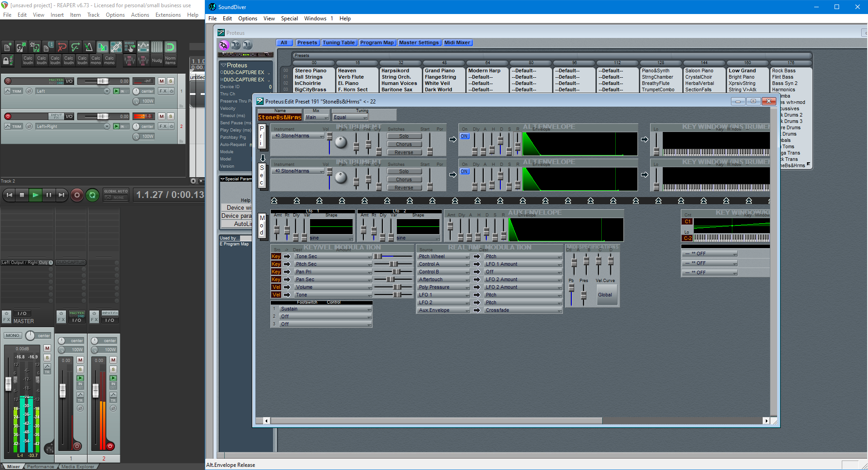Toggle the secondary Alt Envelope ON switch
868x470 pixels.
click(x=464, y=171)
